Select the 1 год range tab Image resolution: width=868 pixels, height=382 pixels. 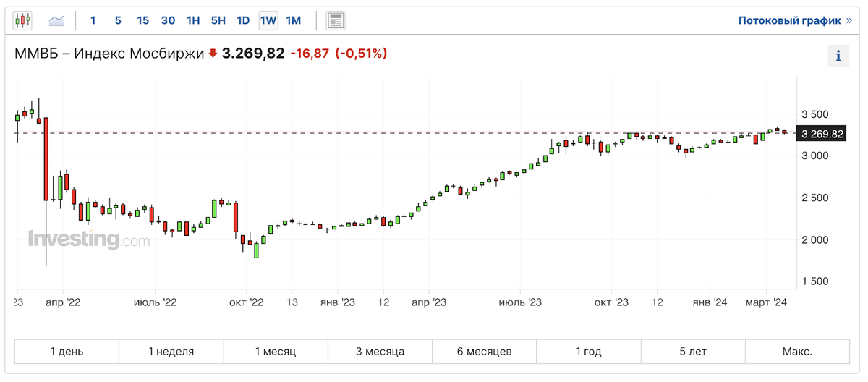589,352
